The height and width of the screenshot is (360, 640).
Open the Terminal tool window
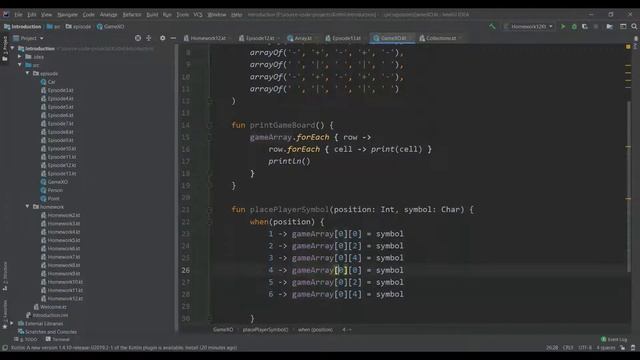(58, 340)
